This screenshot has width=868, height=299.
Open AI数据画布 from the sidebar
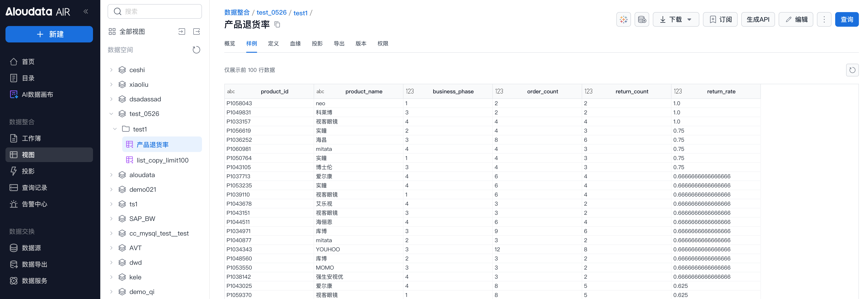click(37, 94)
